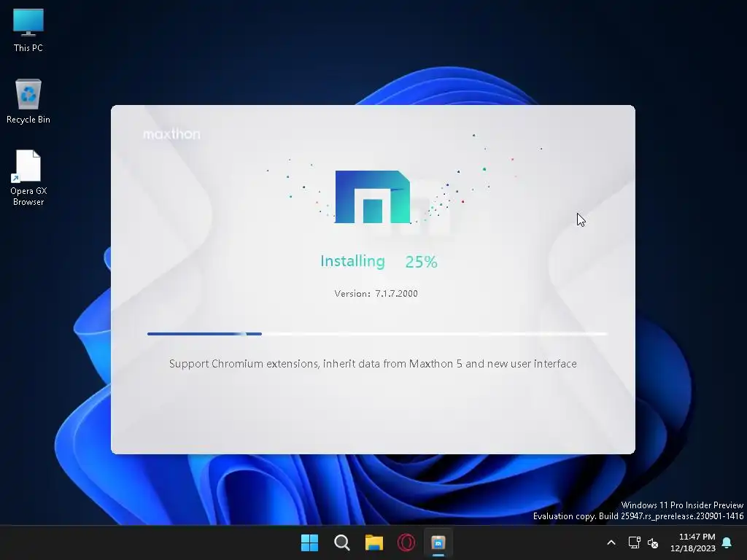
Task: Show hidden system tray icons
Action: tap(611, 542)
